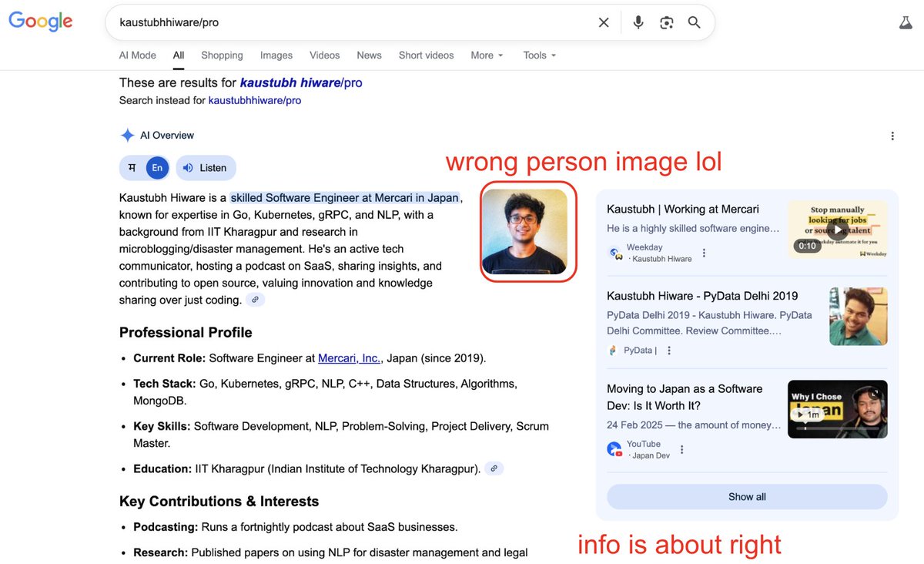This screenshot has height=564, width=924.
Task: Click the 'Current Role:' bullet label
Action: point(169,358)
